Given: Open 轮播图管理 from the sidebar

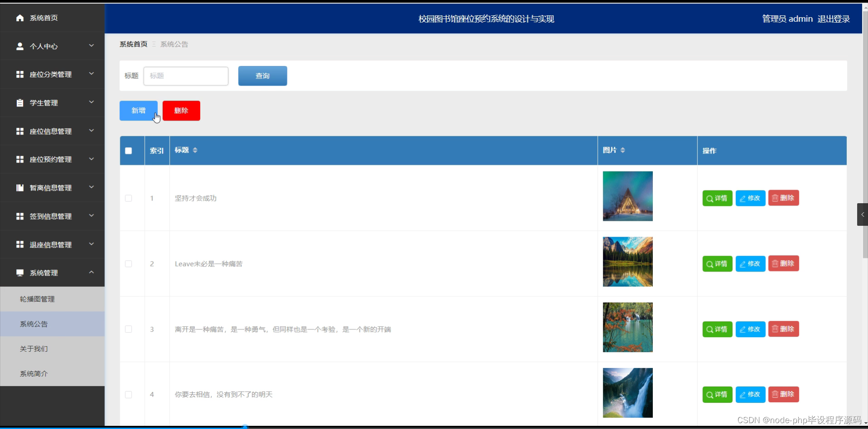Looking at the screenshot, I should 37,299.
